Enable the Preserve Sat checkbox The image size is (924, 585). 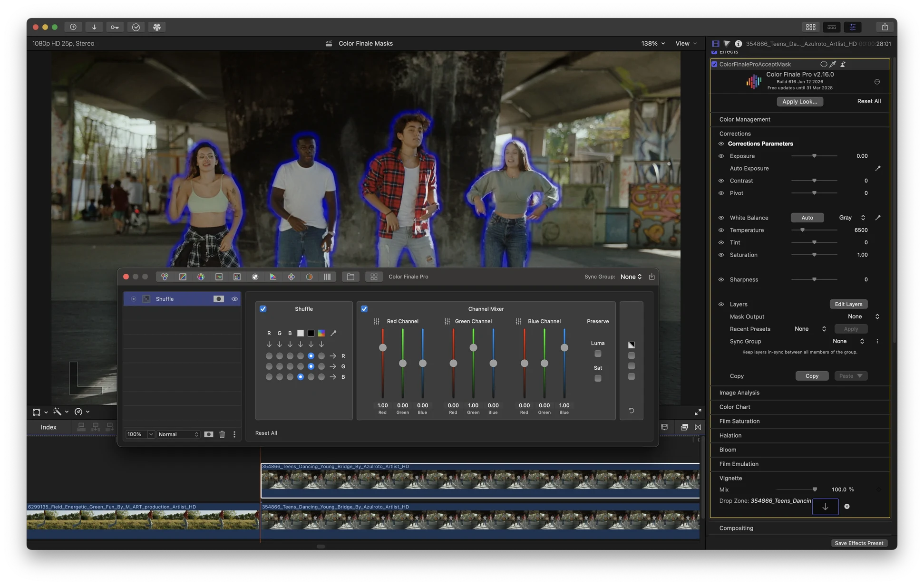pos(598,378)
